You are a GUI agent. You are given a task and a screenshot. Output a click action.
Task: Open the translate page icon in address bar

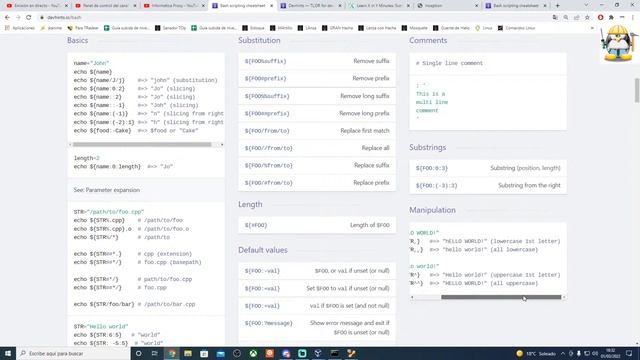coord(555,18)
